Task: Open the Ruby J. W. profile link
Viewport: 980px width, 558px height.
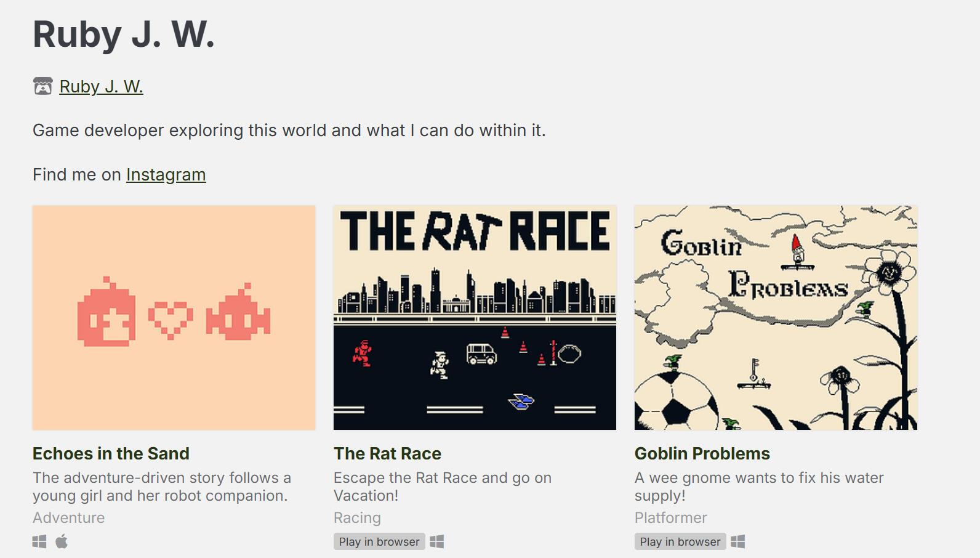Action: 102,87
